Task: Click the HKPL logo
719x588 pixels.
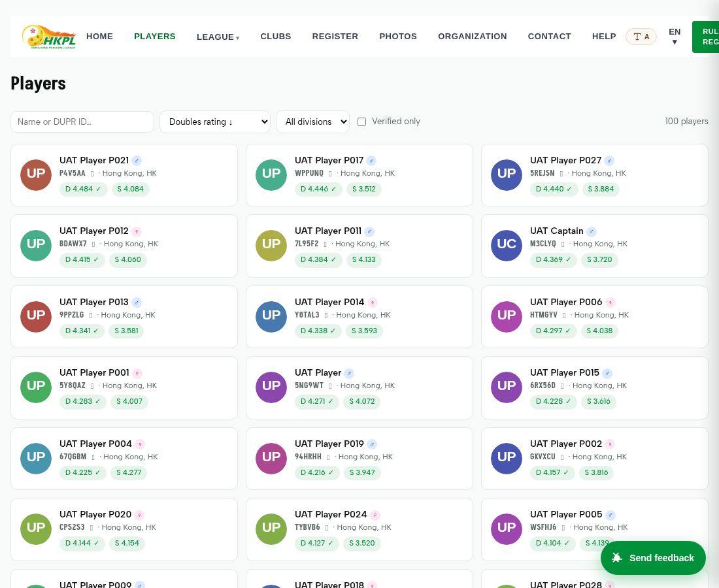Action: 49,37
